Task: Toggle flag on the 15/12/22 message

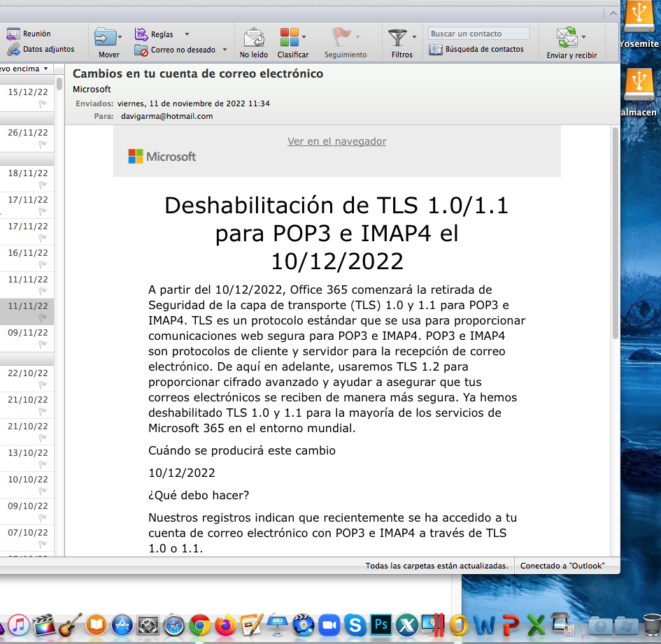Action: 43,103
